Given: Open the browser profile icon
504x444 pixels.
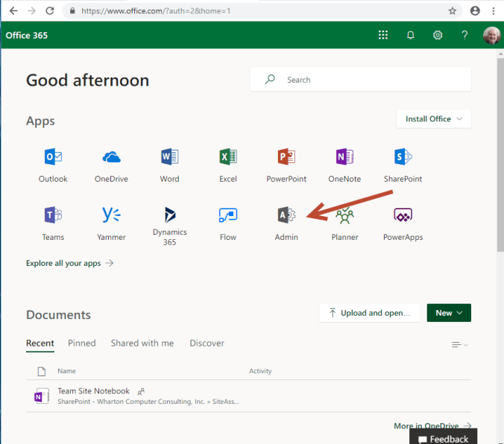Looking at the screenshot, I should coord(475,11).
